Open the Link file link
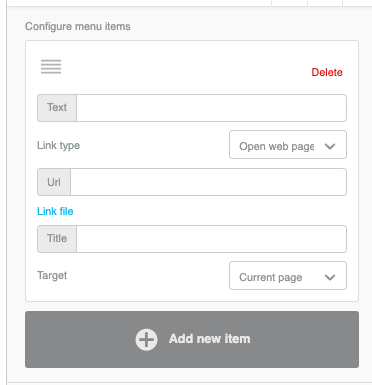Viewport: 372px width, 385px height. [55, 211]
